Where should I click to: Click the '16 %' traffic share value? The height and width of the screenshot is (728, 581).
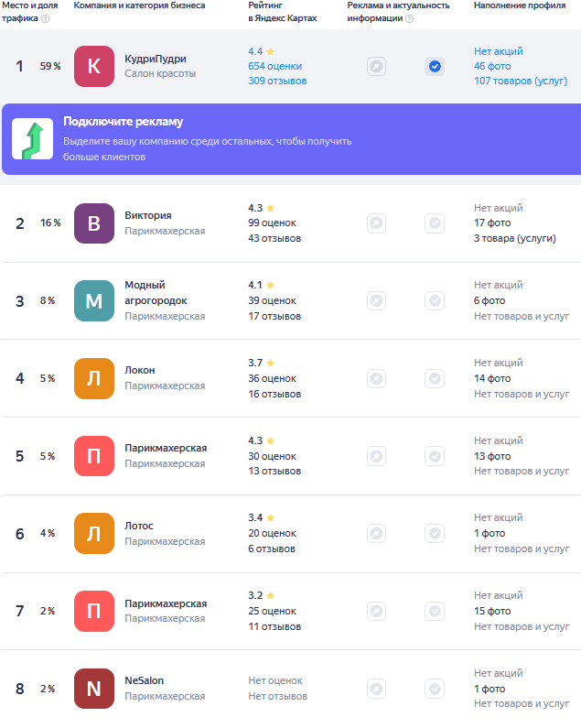50,223
